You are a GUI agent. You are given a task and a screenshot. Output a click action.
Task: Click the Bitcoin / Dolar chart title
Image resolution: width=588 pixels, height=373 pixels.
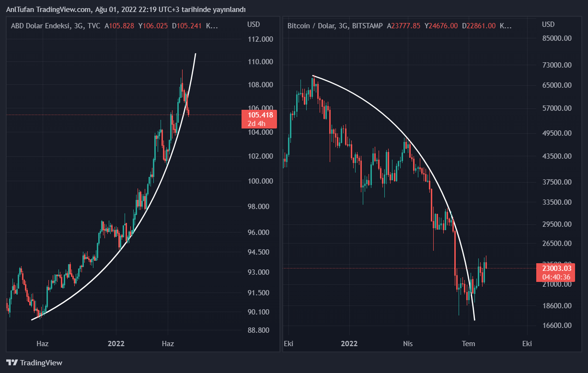334,26
